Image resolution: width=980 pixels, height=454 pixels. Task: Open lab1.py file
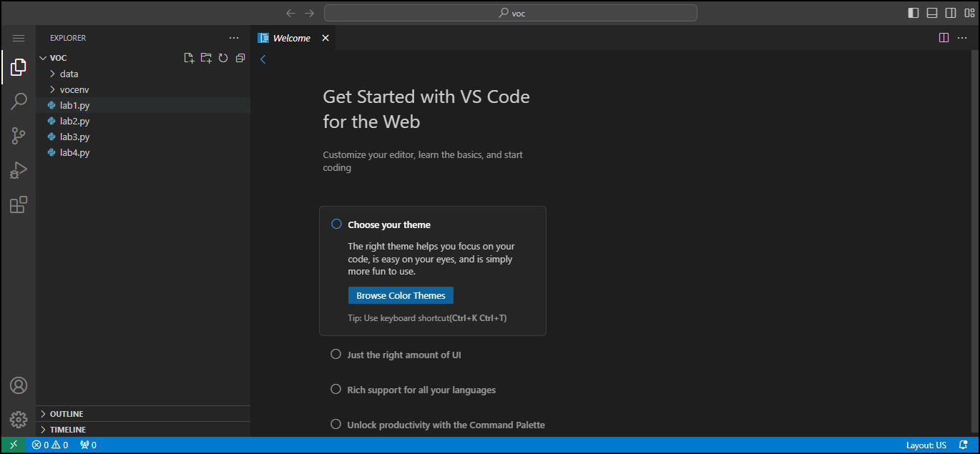click(x=143, y=105)
